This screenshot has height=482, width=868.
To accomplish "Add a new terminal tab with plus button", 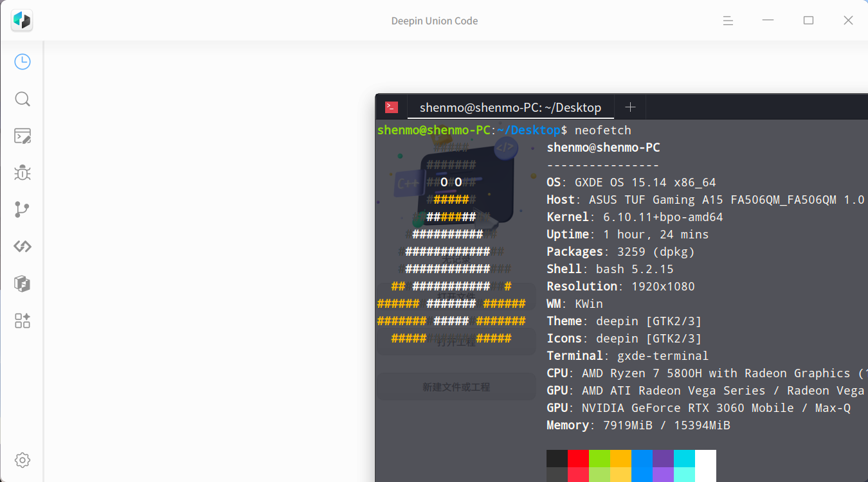I will 630,107.
